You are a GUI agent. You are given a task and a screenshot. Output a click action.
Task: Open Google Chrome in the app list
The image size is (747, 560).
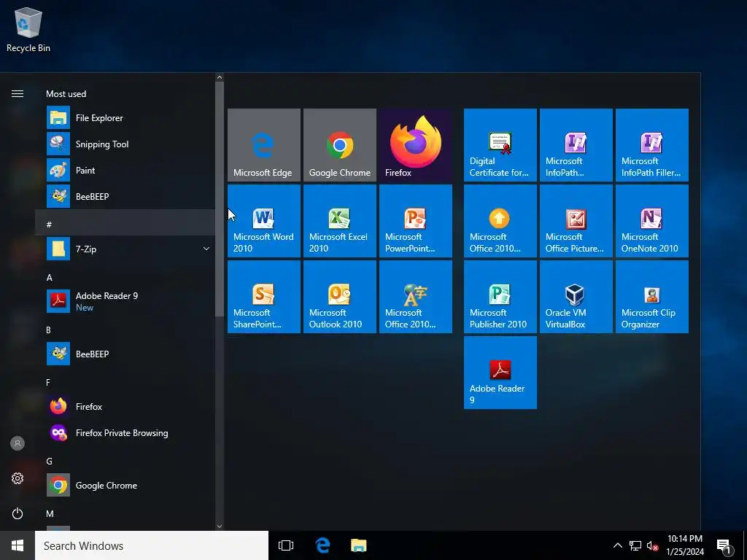point(125,485)
